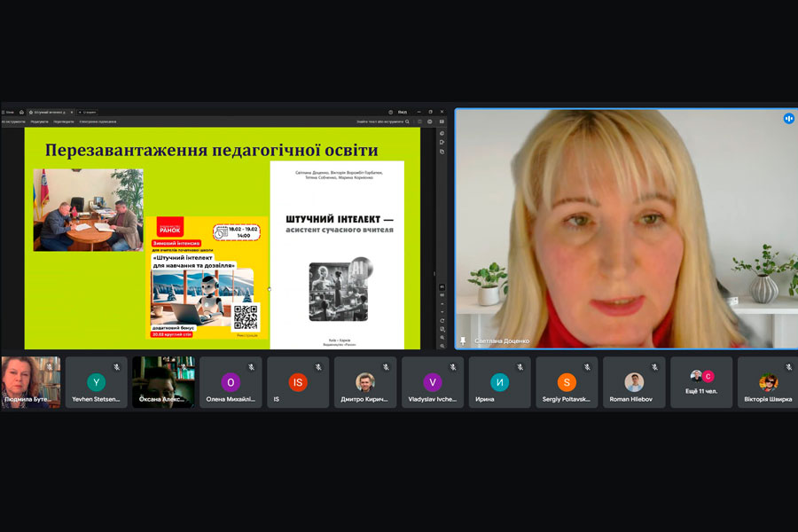Select the Вікторія Швирка participant tile
Screen dimensions: 798x532
click(x=768, y=382)
